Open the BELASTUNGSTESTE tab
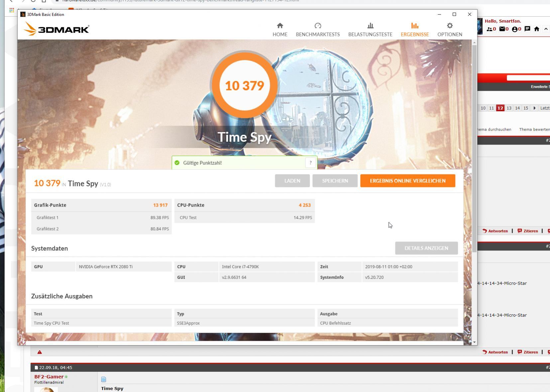550x392 pixels. click(x=370, y=30)
